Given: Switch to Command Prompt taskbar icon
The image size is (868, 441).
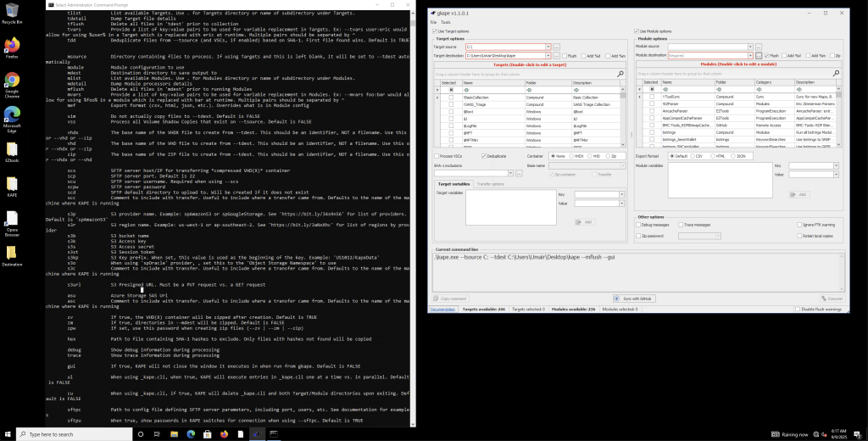Looking at the screenshot, I should pos(274,434).
